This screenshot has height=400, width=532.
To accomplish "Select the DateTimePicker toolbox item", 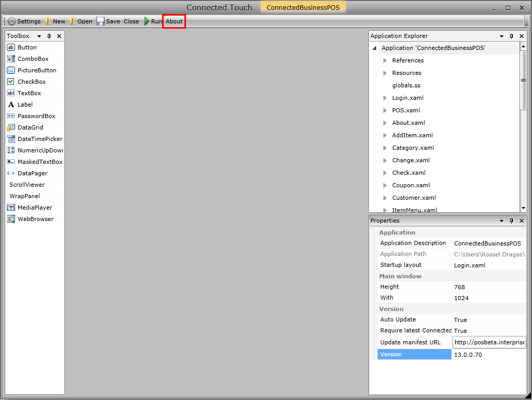I will (x=39, y=139).
